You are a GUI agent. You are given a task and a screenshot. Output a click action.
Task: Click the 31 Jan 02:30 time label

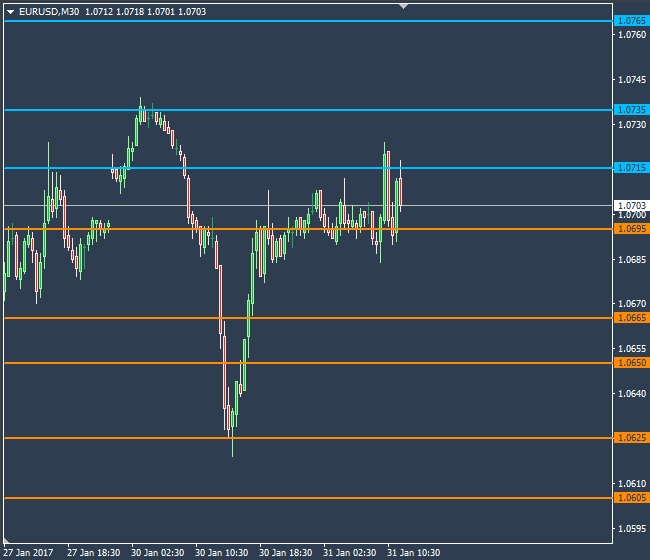(350, 552)
